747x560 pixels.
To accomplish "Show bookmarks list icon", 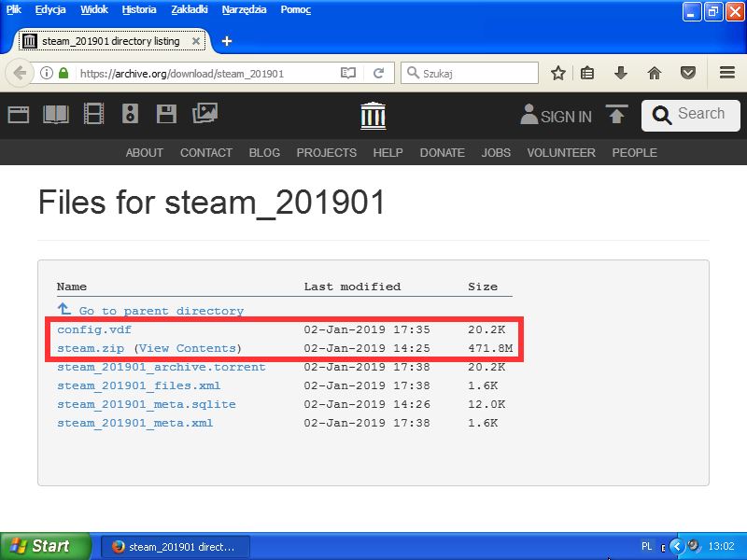I will click(x=587, y=74).
